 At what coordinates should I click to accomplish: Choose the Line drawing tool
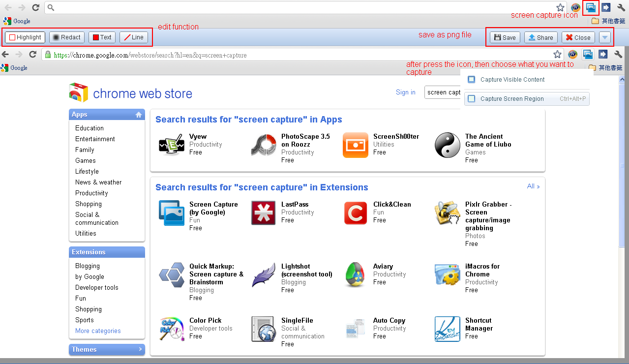coord(134,37)
